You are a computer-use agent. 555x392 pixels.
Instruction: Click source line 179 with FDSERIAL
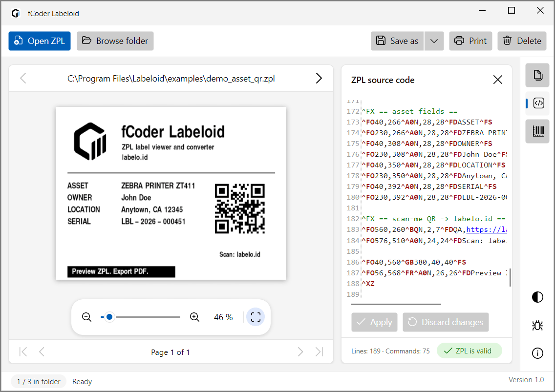coord(429,186)
